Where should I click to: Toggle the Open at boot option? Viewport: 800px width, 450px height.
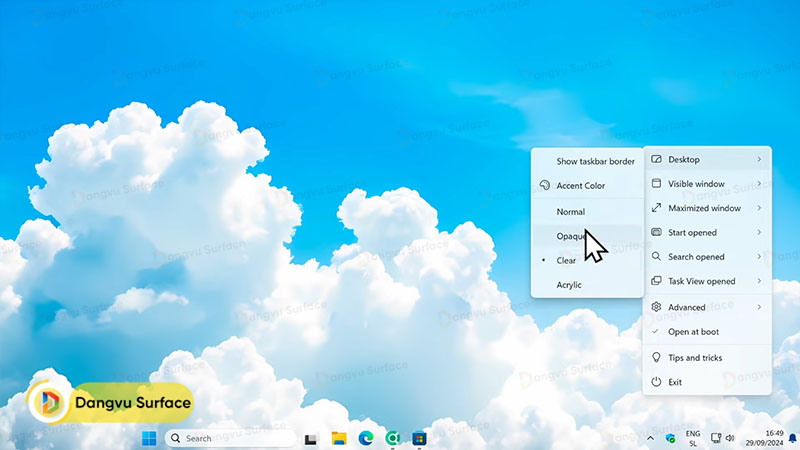(707, 332)
